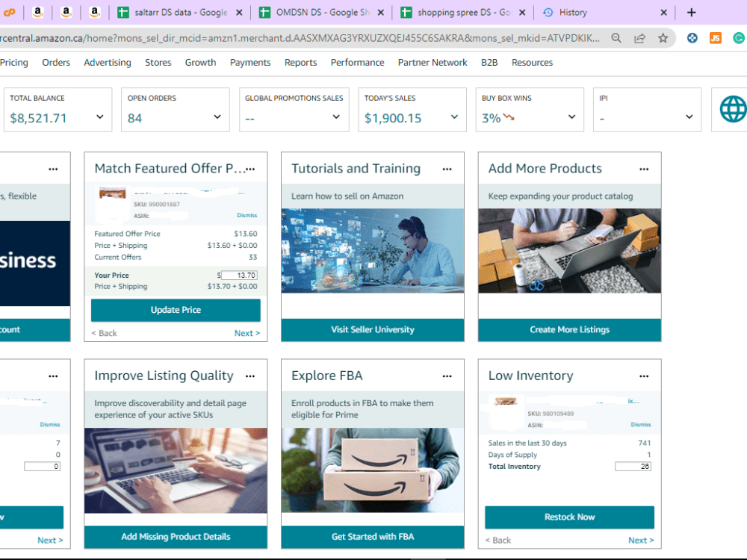Click the Today's Sales $1,900.15 value
Screen dimensions: 747x560
(x=393, y=118)
